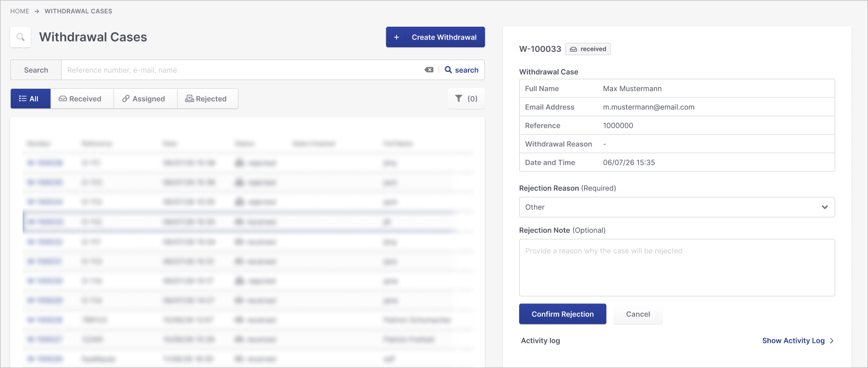Click the Cancel button
This screenshot has height=368, width=868.
638,314
